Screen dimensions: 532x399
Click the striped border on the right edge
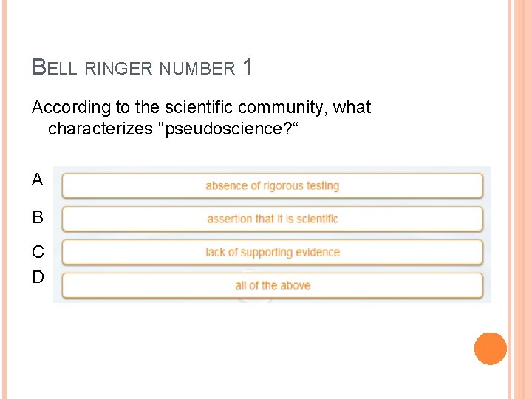(519, 199)
